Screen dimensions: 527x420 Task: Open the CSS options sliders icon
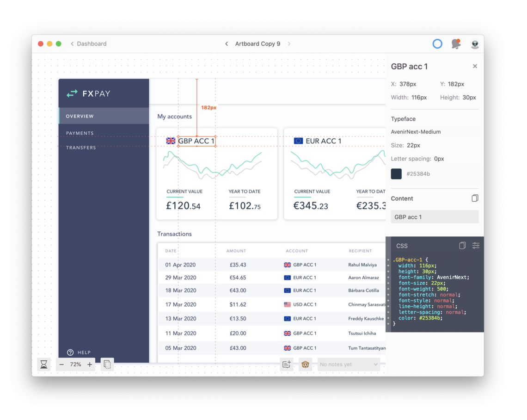476,246
